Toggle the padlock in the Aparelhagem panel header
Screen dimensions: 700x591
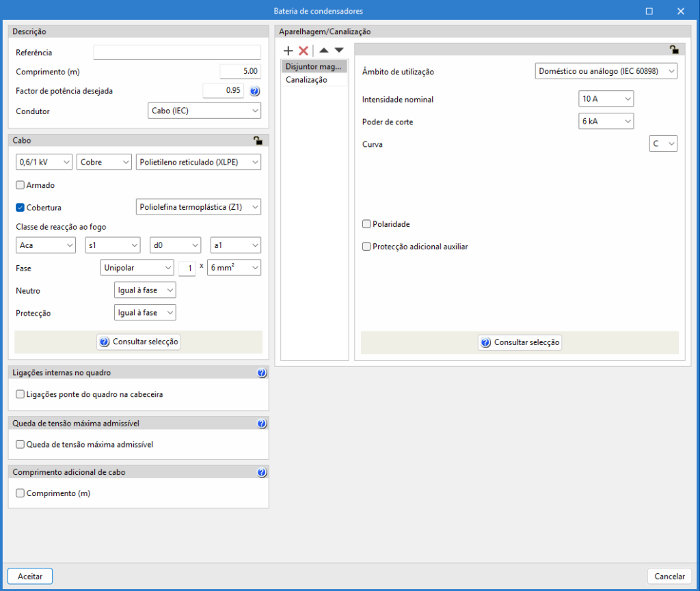[x=674, y=49]
